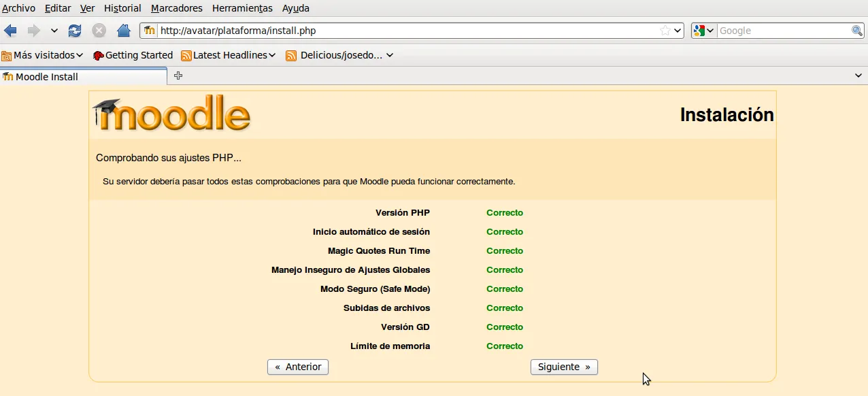868x396 pixels.
Task: Click the search magnifier icon
Action: (x=857, y=31)
